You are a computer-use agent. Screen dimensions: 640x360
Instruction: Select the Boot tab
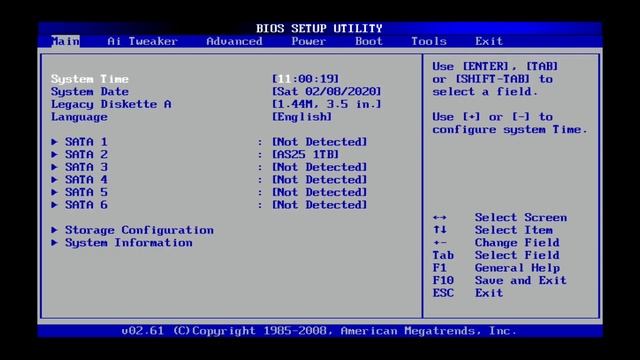(369, 41)
